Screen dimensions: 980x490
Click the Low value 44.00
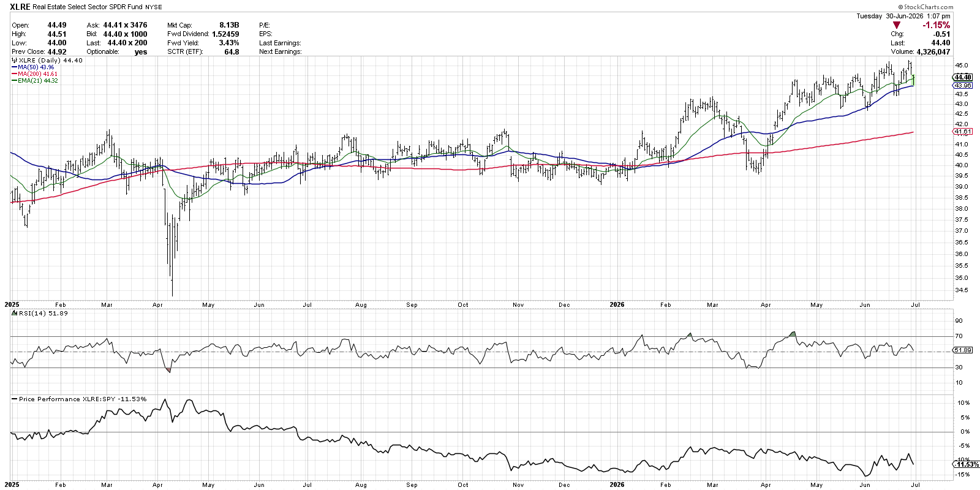pos(57,43)
